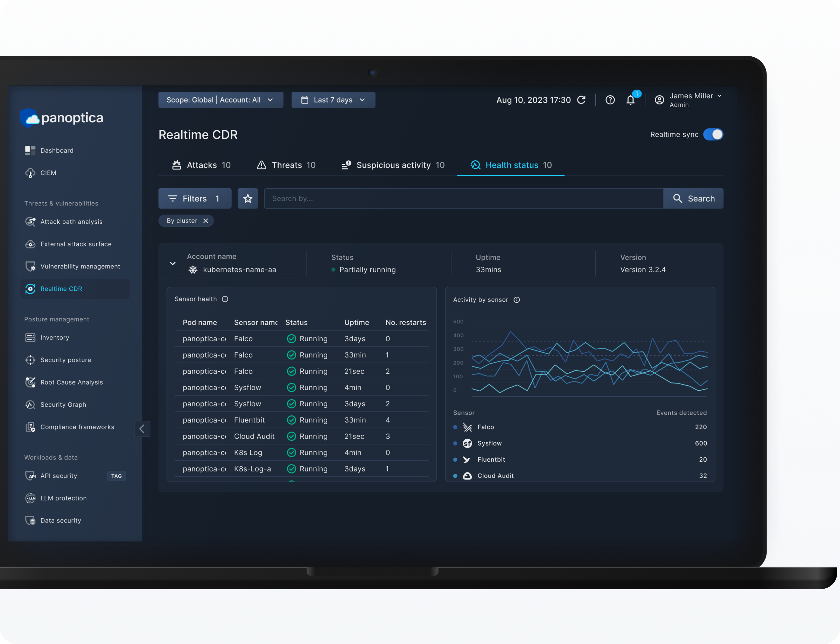Click the Sensor health info icon
Image resolution: width=840 pixels, height=644 pixels.
(x=225, y=299)
